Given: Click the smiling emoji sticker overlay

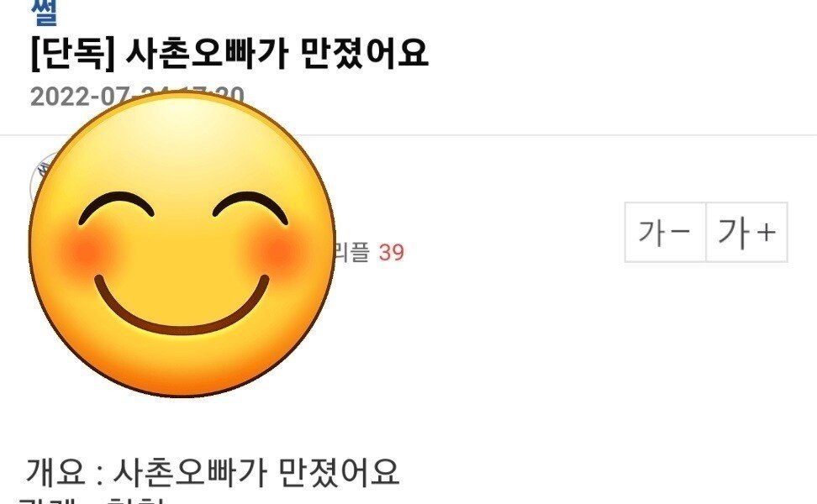Looking at the screenshot, I should click(182, 244).
